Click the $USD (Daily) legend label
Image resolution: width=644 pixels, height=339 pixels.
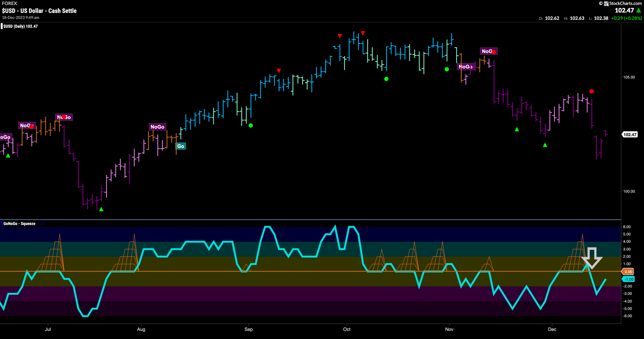click(x=20, y=26)
